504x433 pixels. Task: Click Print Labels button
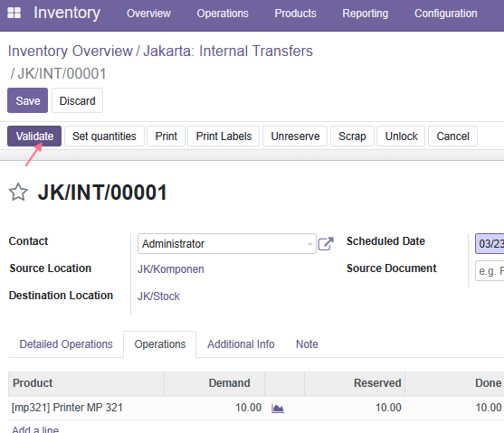[x=223, y=136]
